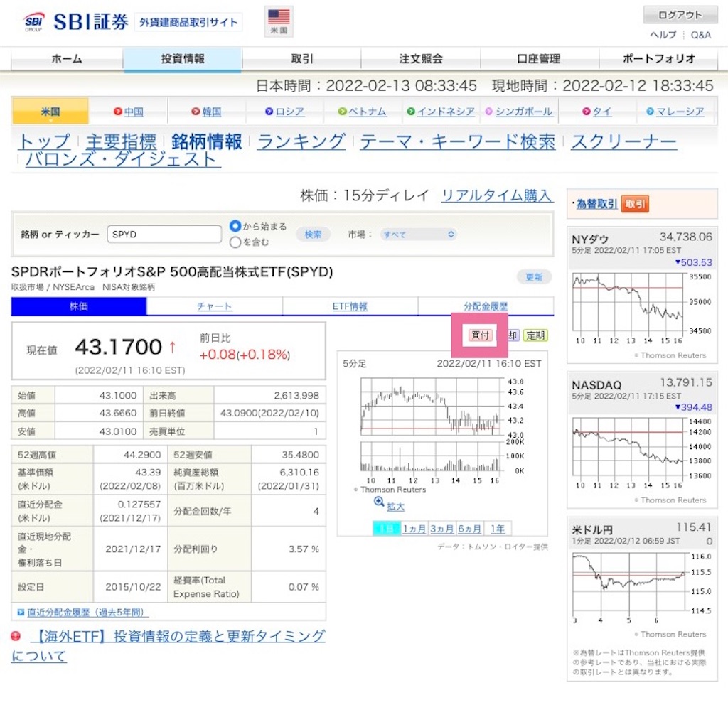This screenshot has width=728, height=705.
Task: Open the ヘルプ link
Action: pyautogui.click(x=663, y=35)
